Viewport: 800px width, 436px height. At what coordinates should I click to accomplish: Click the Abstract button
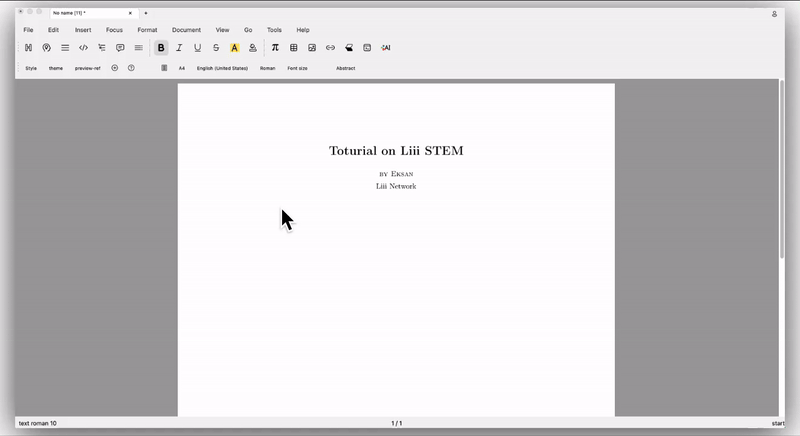345,68
